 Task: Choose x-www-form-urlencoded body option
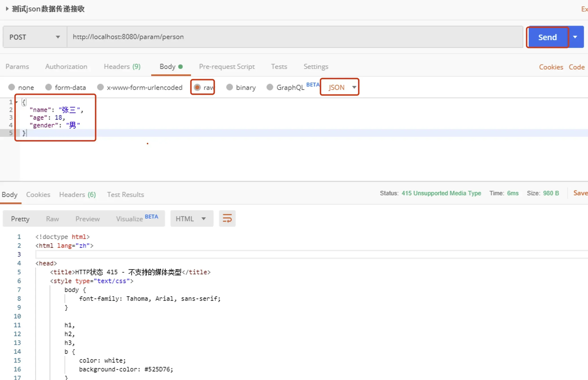(x=100, y=87)
